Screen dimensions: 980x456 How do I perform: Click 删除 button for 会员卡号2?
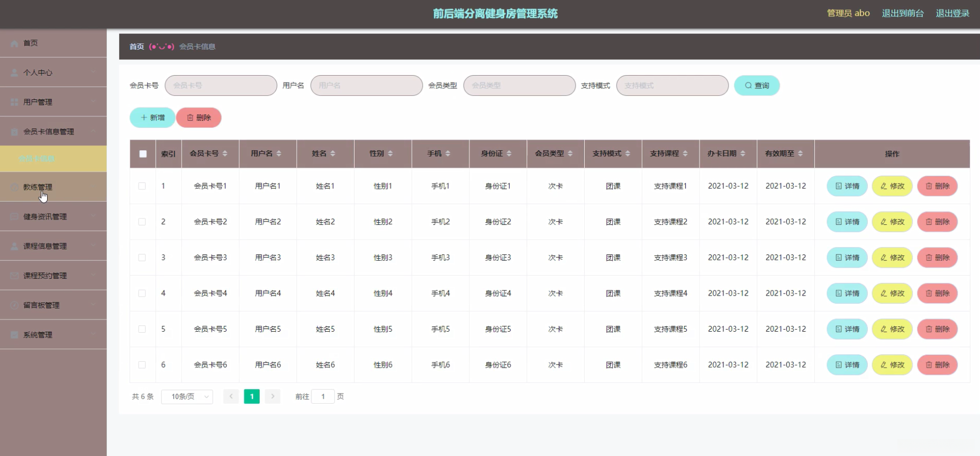click(x=937, y=222)
